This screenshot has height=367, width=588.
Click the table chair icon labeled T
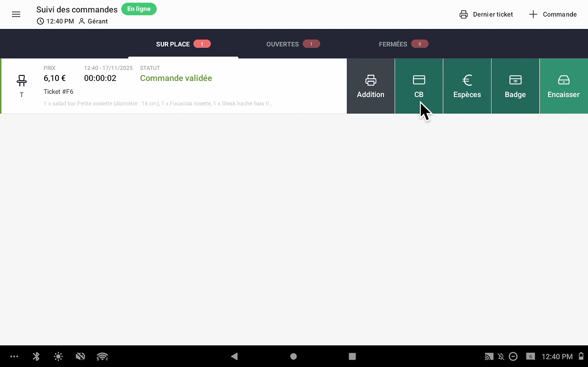[22, 81]
